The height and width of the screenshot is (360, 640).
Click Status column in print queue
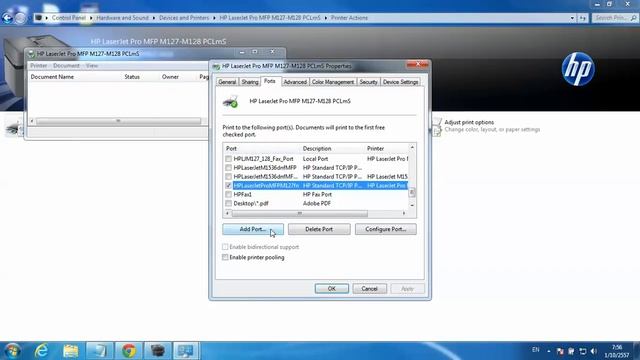pos(132,77)
